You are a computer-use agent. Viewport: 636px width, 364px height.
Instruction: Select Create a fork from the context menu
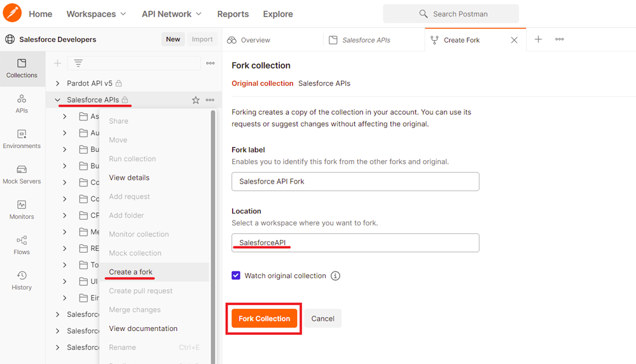(x=154, y=272)
